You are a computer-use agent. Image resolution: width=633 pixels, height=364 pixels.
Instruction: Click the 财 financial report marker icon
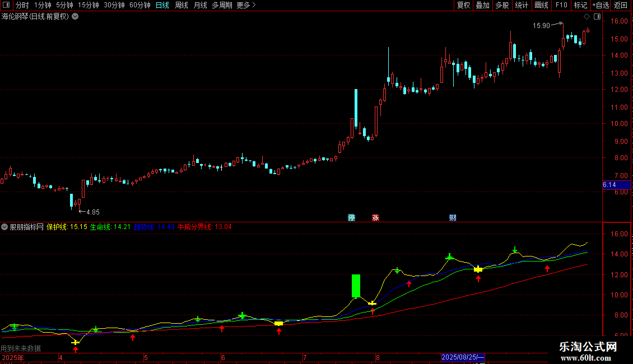(x=453, y=218)
